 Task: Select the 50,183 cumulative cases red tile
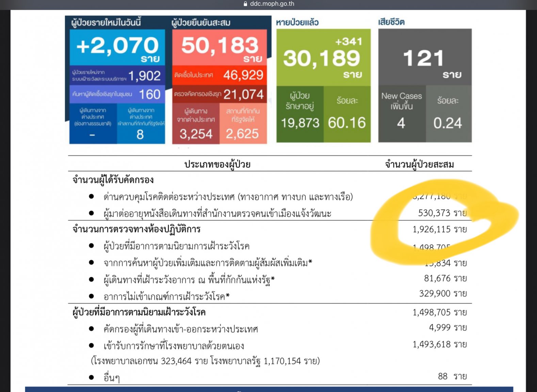click(219, 47)
